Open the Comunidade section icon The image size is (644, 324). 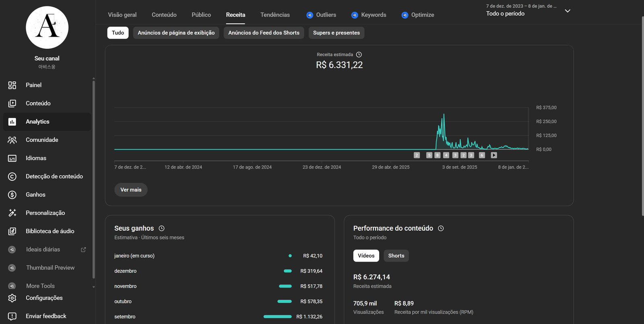click(12, 140)
